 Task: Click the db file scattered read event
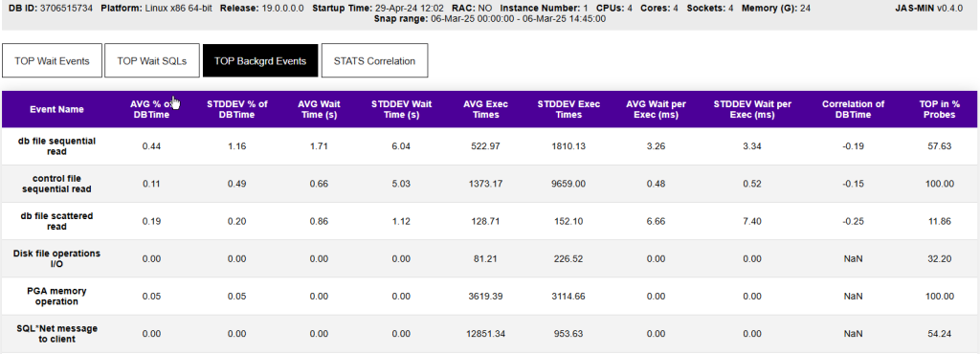56,221
